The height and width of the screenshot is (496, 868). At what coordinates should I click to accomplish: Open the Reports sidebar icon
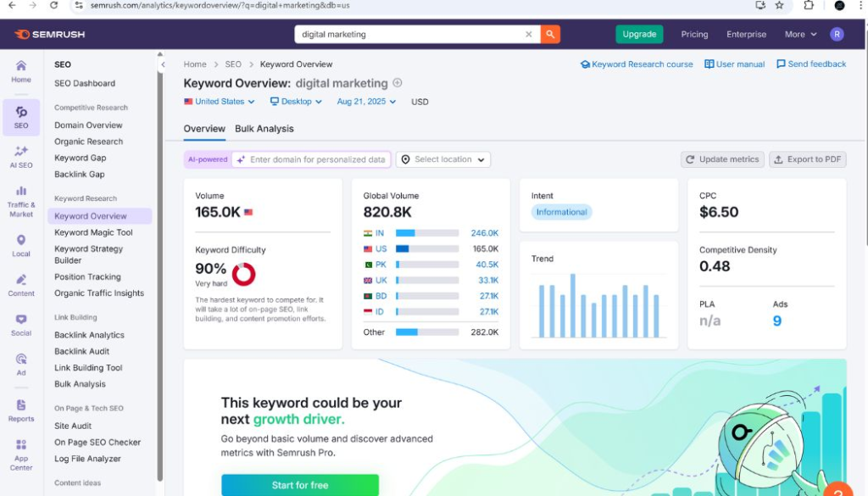click(x=21, y=410)
